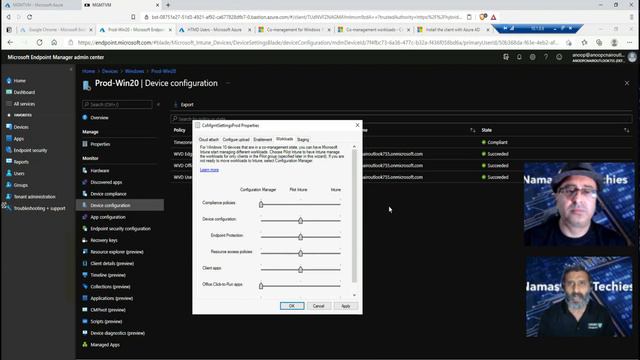
Task: Click the Home breadcrumb link
Action: coord(89,71)
